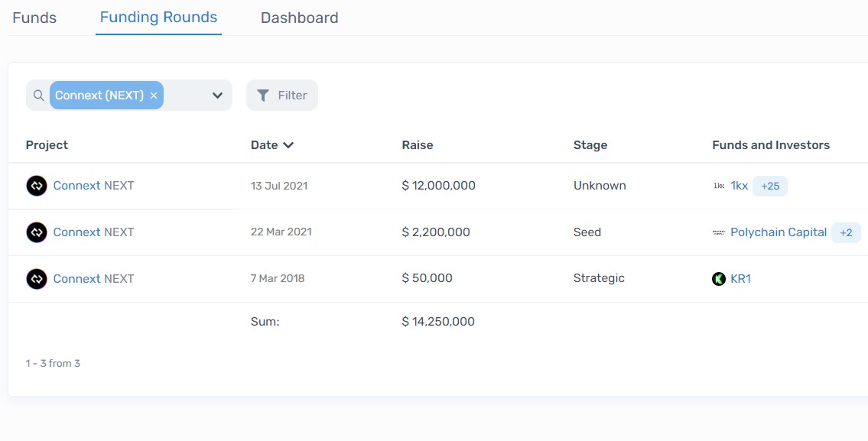Image resolution: width=868 pixels, height=441 pixels.
Task: Open the Filter button
Action: (x=282, y=96)
